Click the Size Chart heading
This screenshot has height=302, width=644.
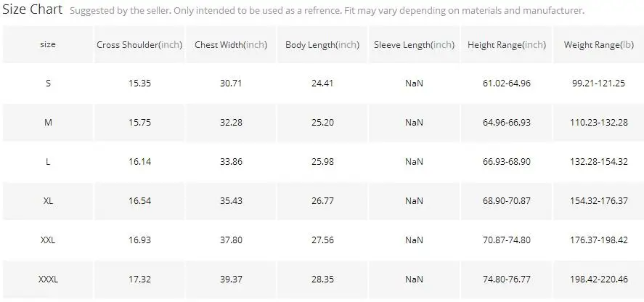(x=33, y=9)
